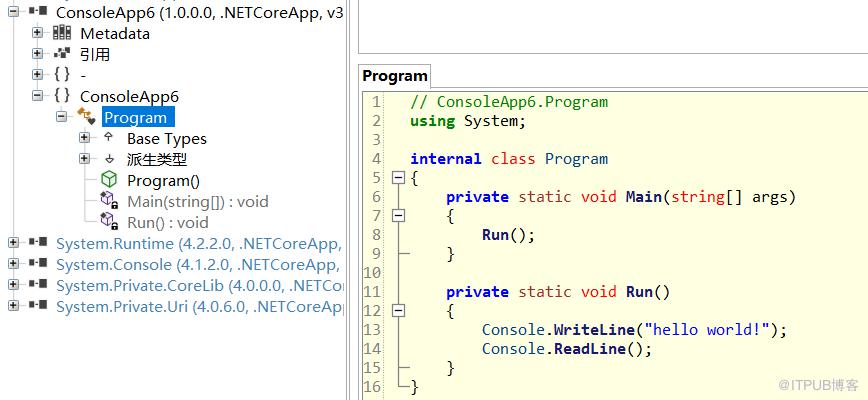The image size is (868, 400).
Task: Collapse the Main method fold at line 7
Action: coord(398,216)
